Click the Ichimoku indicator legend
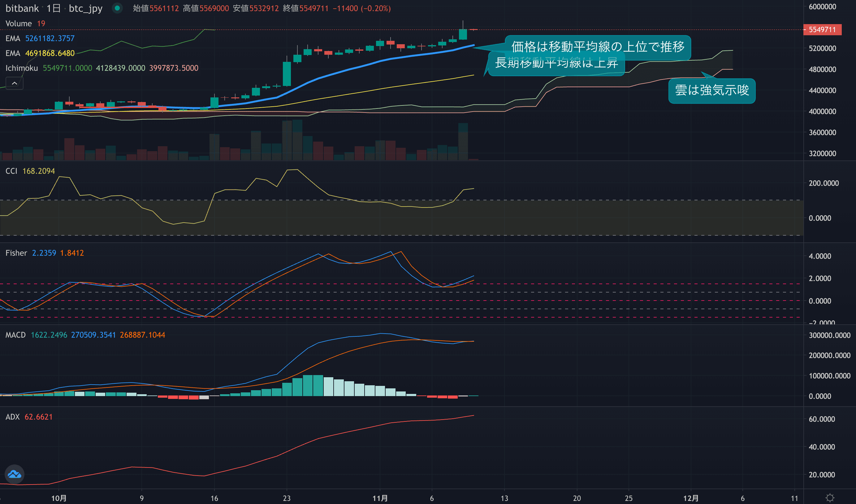856x504 pixels. (22, 68)
